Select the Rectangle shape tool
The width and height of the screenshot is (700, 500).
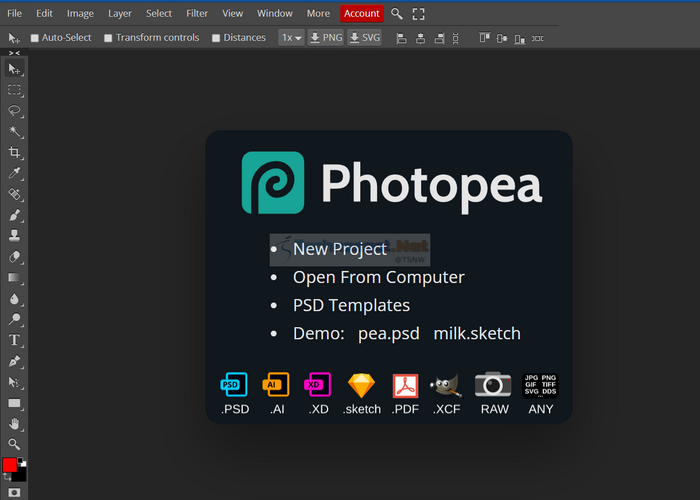click(14, 403)
